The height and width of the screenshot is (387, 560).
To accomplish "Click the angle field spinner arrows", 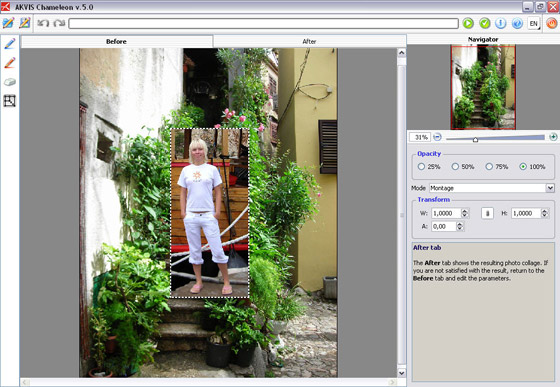I will click(460, 226).
